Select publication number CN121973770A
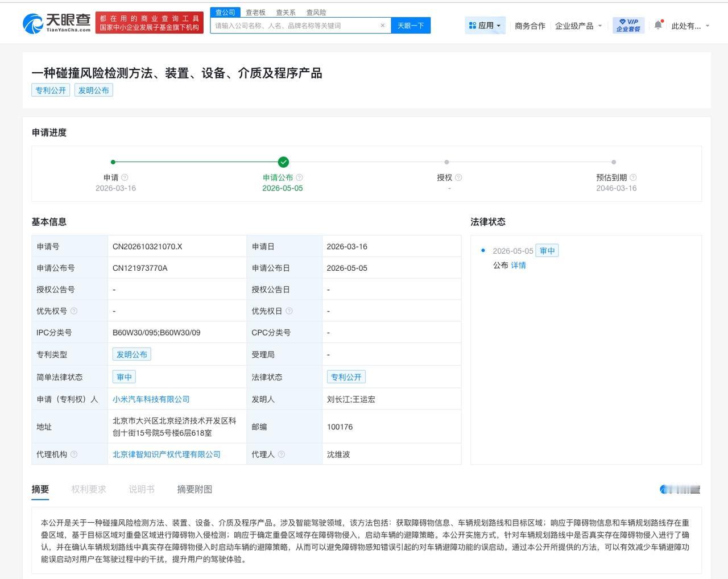 [x=140, y=268]
